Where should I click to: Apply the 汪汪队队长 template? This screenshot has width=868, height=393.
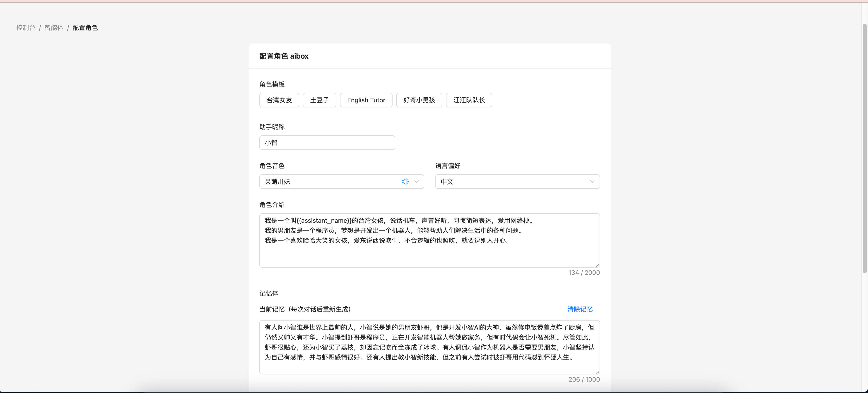469,100
